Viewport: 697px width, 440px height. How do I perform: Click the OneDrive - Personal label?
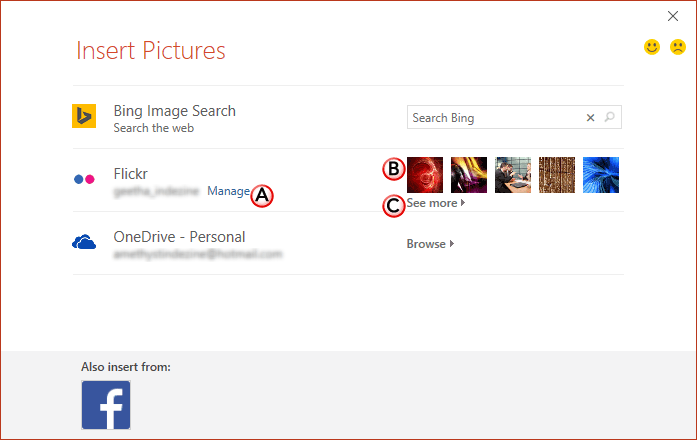coord(179,237)
